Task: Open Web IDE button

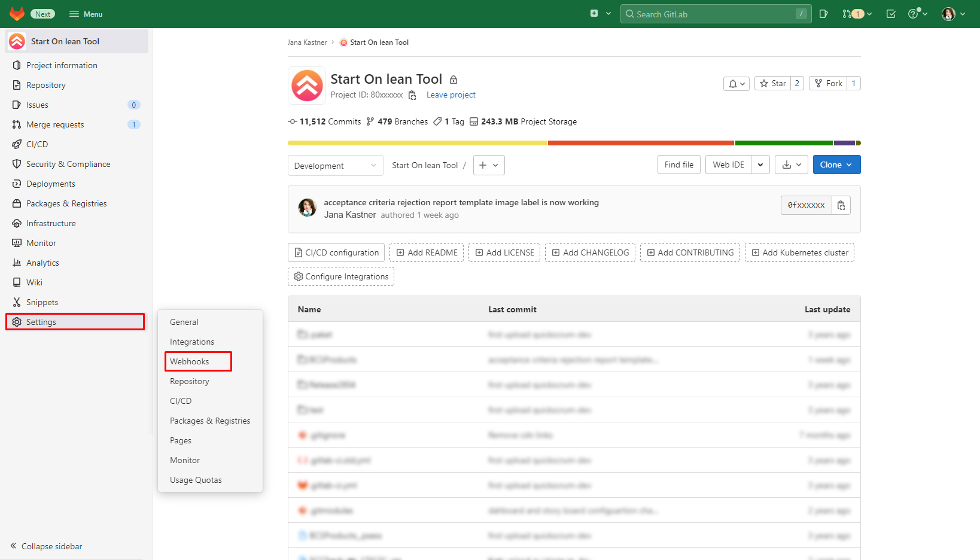Action: (728, 165)
